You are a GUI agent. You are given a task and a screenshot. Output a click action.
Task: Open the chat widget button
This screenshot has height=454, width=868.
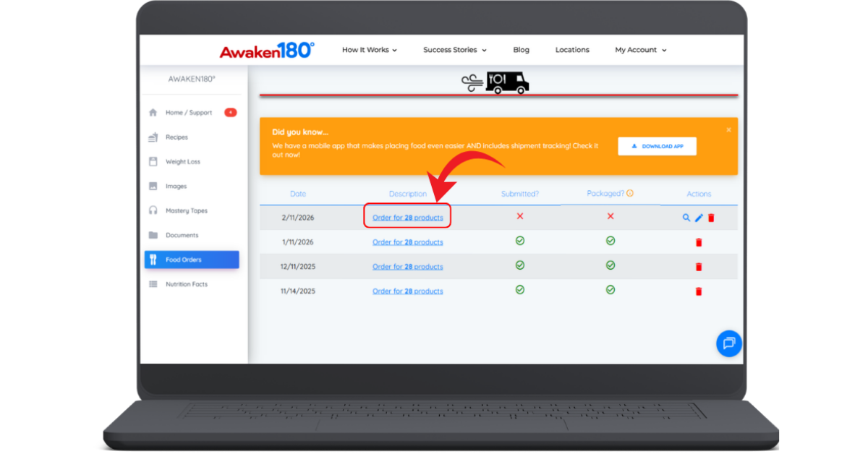click(x=729, y=343)
